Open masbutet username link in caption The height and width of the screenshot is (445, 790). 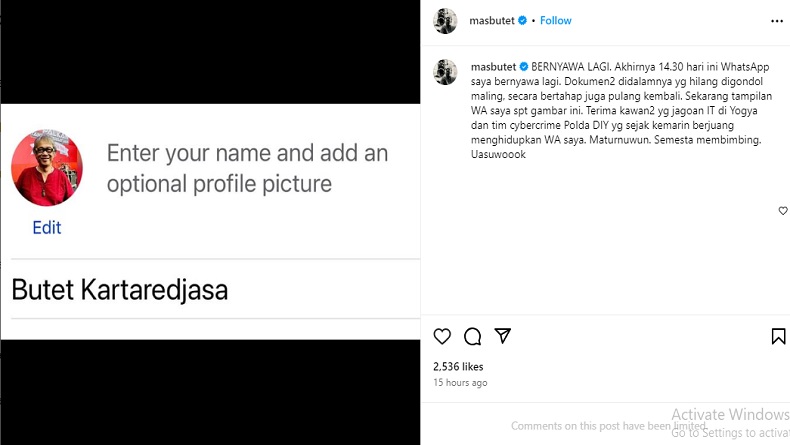(491, 66)
